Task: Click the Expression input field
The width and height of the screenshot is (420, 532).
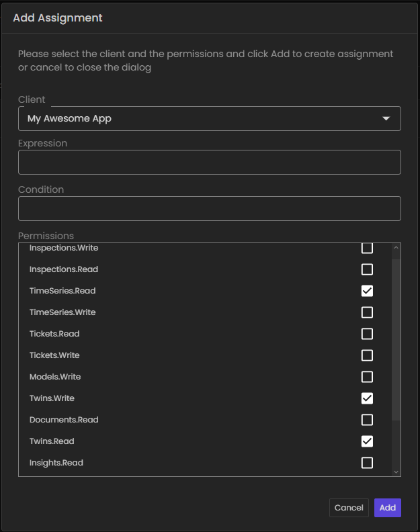Action: 209,163
